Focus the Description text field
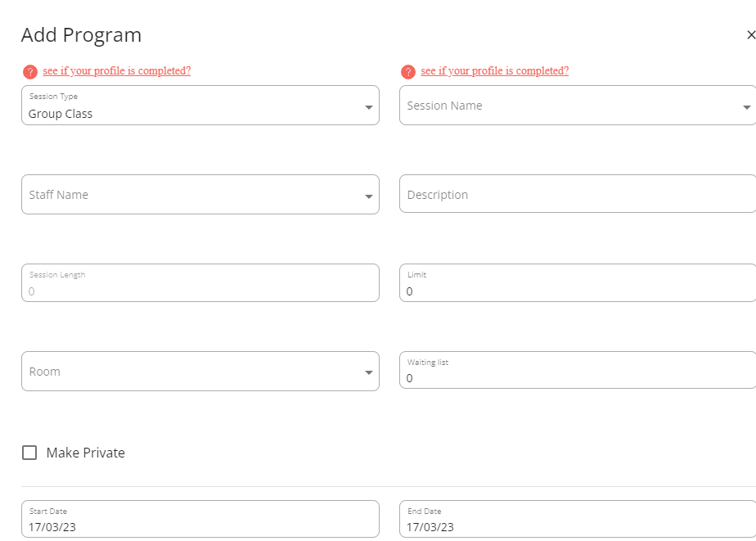 point(578,194)
